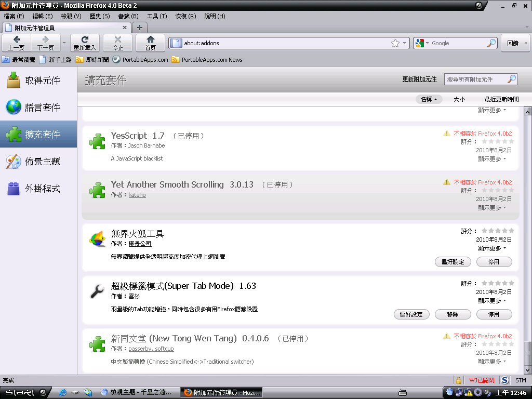
Task: Sort add-ons by 最近更新時間
Action: pyautogui.click(x=501, y=99)
